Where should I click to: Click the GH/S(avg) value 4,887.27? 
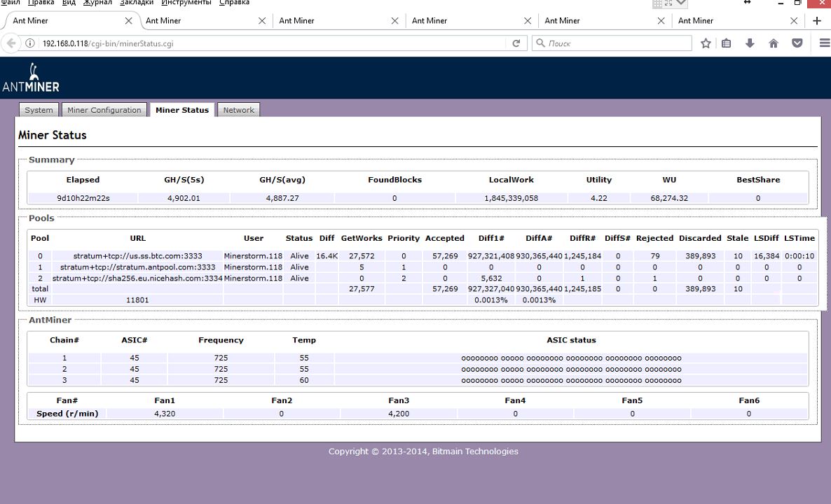[x=282, y=198]
